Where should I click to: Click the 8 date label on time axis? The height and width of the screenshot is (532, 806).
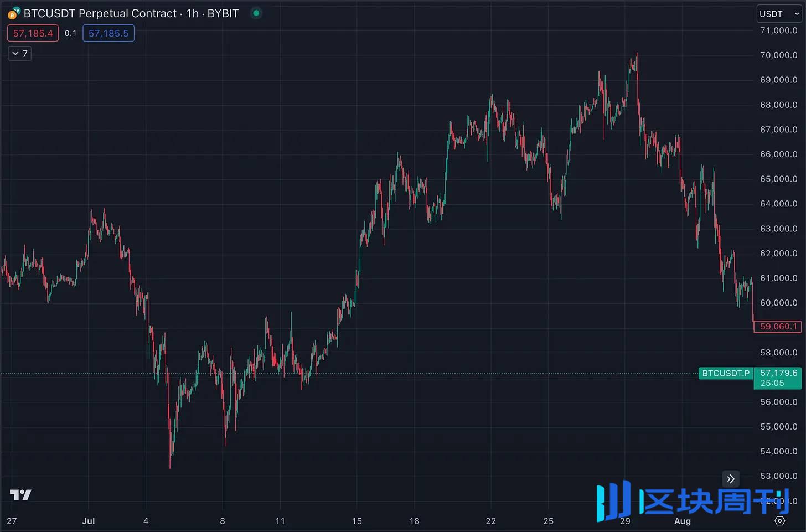pos(223,521)
